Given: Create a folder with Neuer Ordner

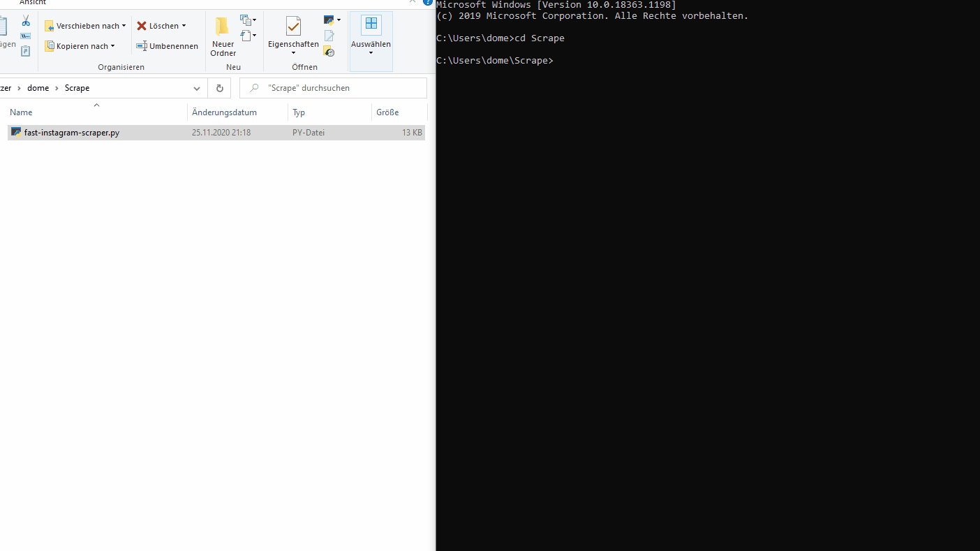Looking at the screenshot, I should [x=223, y=36].
